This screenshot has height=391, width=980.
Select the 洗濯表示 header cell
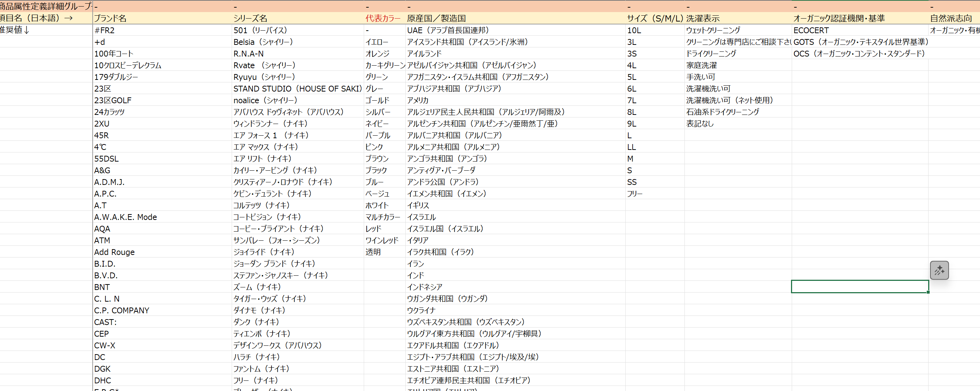tap(738, 18)
